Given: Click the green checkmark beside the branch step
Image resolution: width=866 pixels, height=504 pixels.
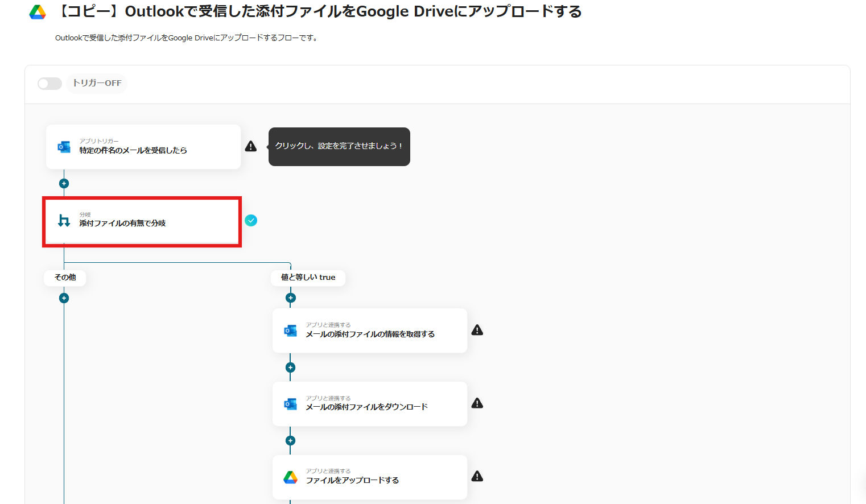Looking at the screenshot, I should pos(251,221).
